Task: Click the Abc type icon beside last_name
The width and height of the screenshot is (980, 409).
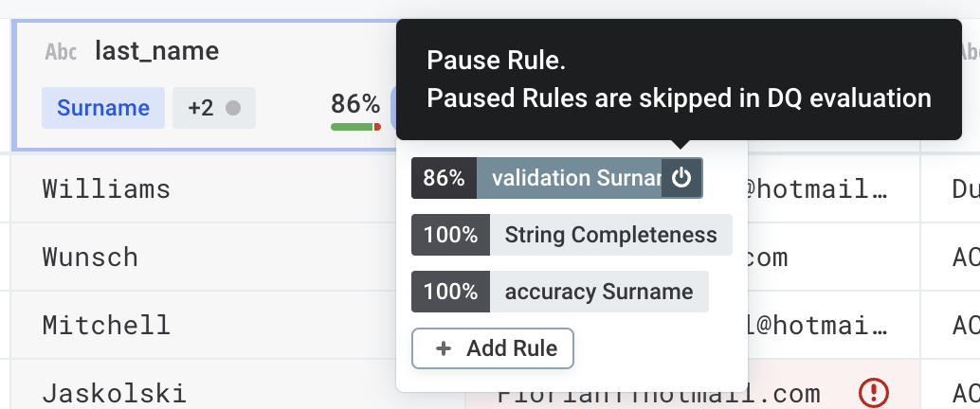Action: pyautogui.click(x=62, y=52)
